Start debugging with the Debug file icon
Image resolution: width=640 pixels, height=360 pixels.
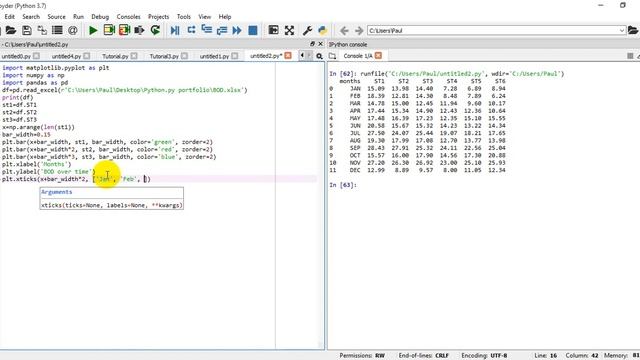click(175, 30)
